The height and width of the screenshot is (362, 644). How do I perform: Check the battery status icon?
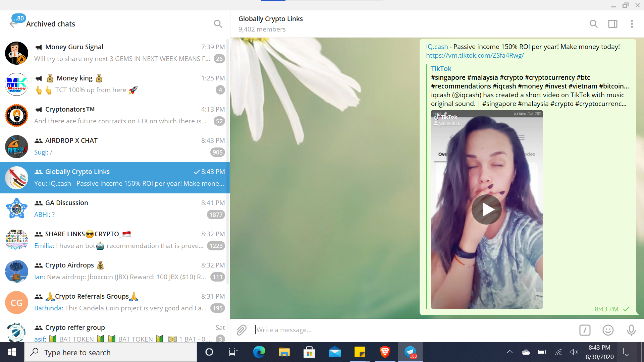[x=542, y=352]
